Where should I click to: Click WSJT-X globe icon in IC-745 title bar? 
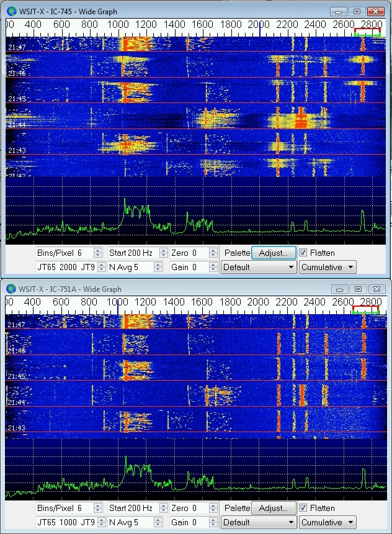[x=11, y=11]
